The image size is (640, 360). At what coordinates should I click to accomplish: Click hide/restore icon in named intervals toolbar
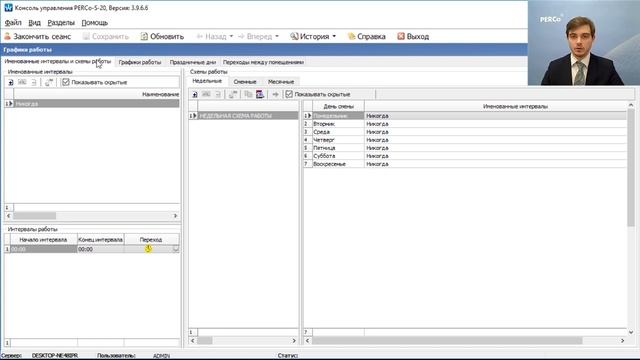coord(49,82)
